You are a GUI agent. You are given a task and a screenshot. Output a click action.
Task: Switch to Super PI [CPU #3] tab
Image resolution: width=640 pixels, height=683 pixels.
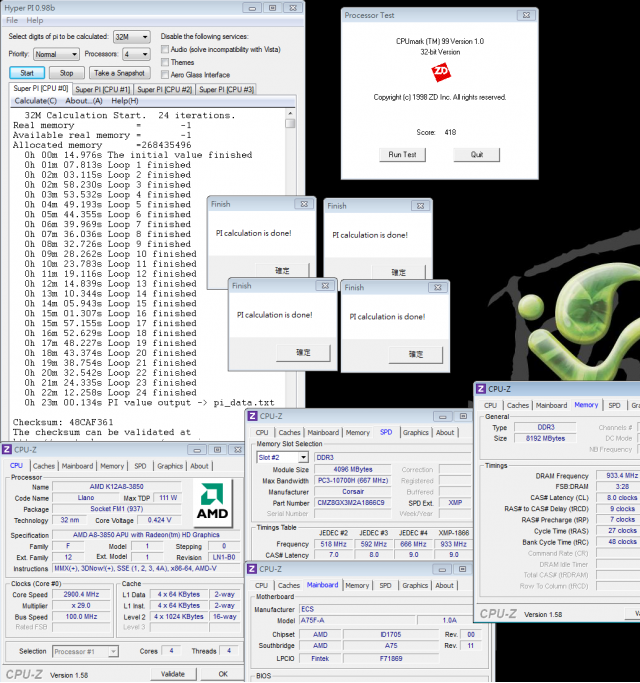point(226,89)
